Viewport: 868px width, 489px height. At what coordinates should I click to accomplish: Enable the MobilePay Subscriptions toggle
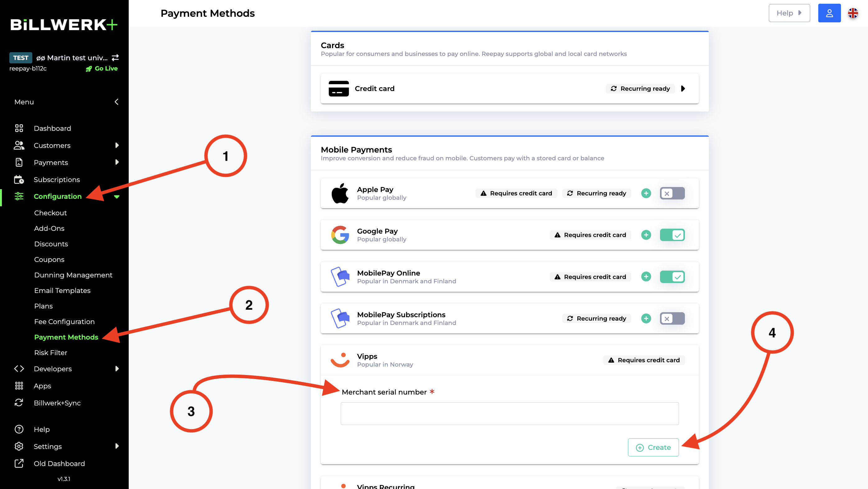[672, 318]
